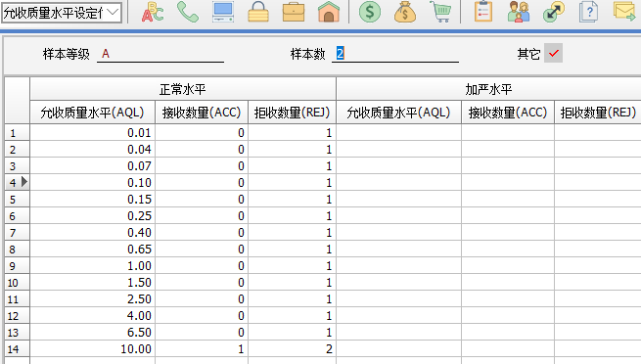Click the 样本等级 field containing A

[160, 54]
